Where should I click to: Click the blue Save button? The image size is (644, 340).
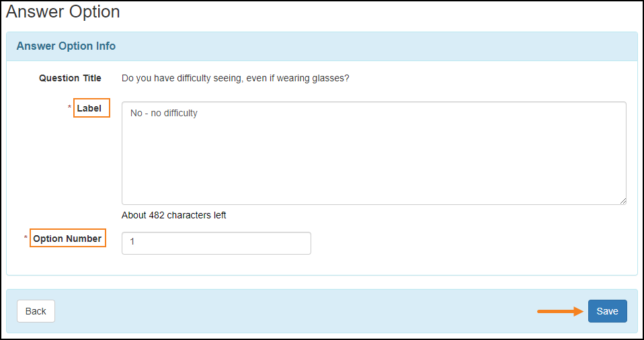[608, 311]
